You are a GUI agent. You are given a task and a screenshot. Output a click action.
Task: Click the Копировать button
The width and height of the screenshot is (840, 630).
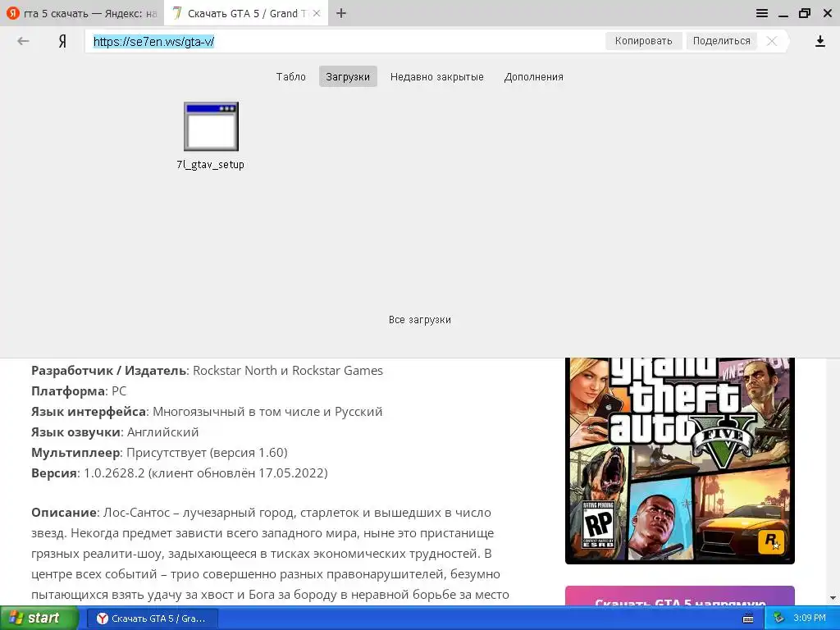[643, 41]
